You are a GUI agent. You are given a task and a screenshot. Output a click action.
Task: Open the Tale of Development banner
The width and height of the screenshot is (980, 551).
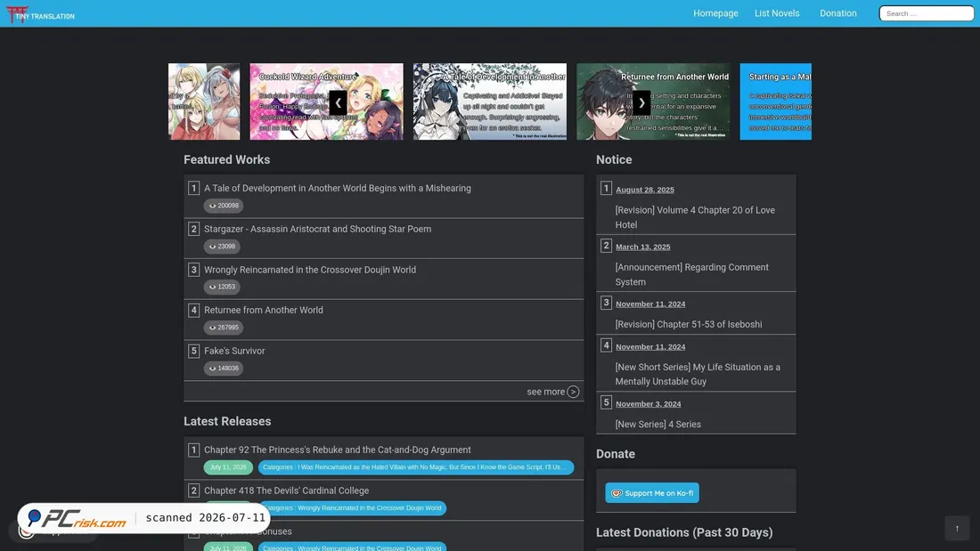tap(489, 101)
